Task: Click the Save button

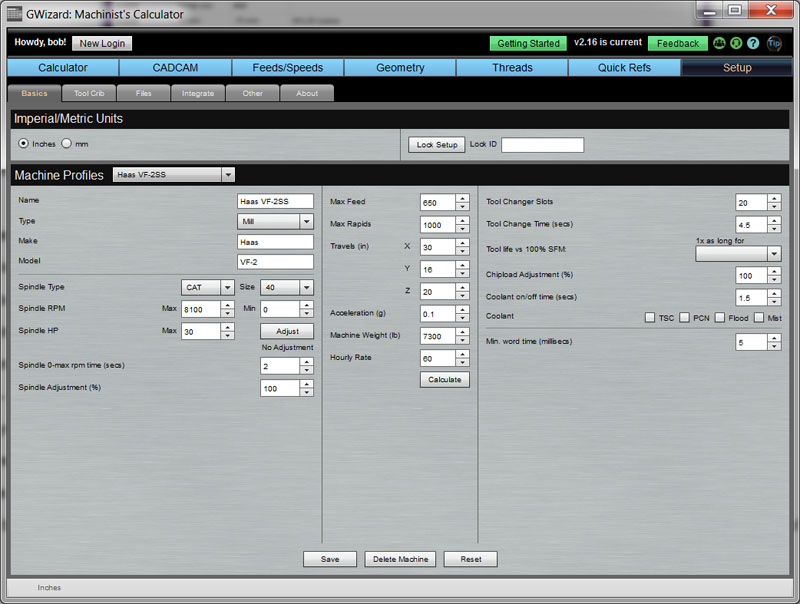Action: click(330, 559)
